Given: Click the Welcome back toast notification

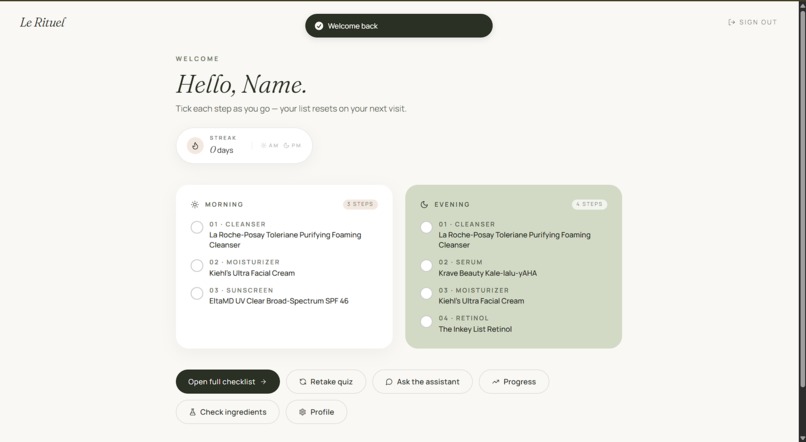Looking at the screenshot, I should click(x=399, y=26).
